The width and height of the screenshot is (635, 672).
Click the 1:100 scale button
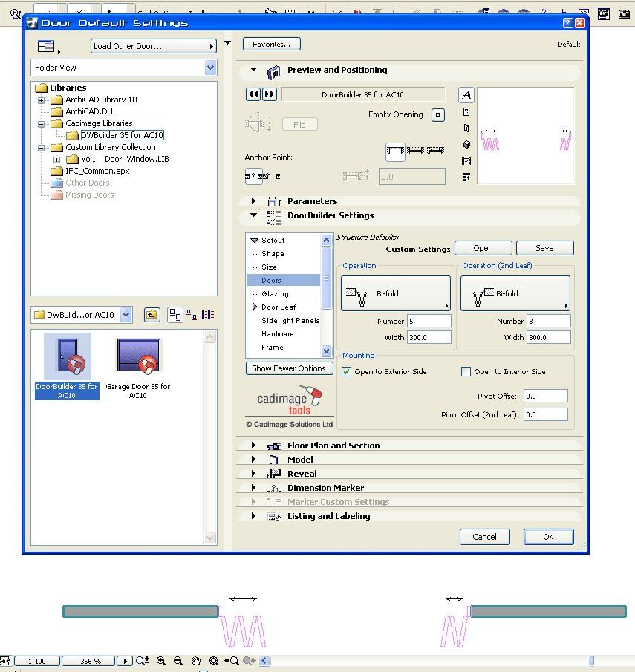point(37,661)
